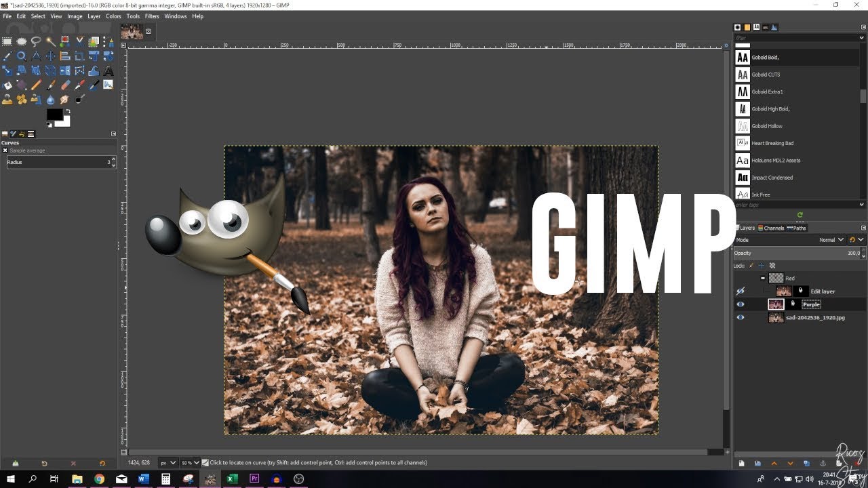Uncheck the Sample average checkbox
The width and height of the screenshot is (868, 488).
(x=5, y=150)
